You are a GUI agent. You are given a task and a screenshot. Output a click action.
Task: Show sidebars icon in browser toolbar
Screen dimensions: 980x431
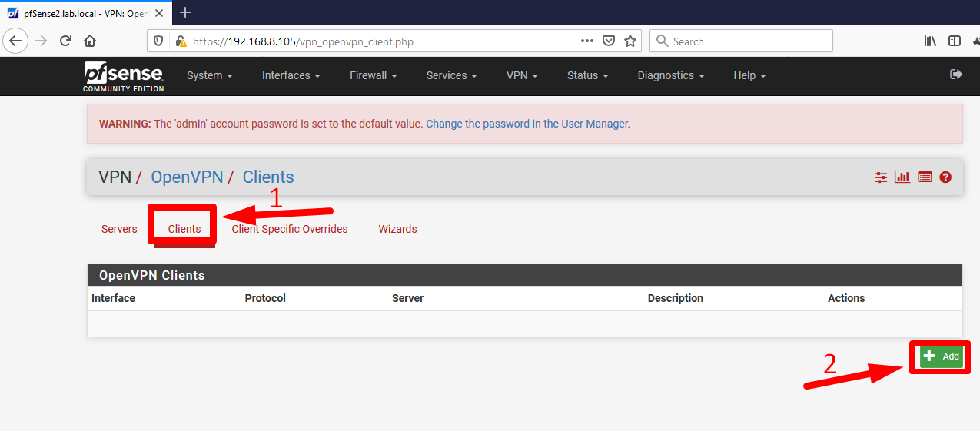pyautogui.click(x=955, y=41)
